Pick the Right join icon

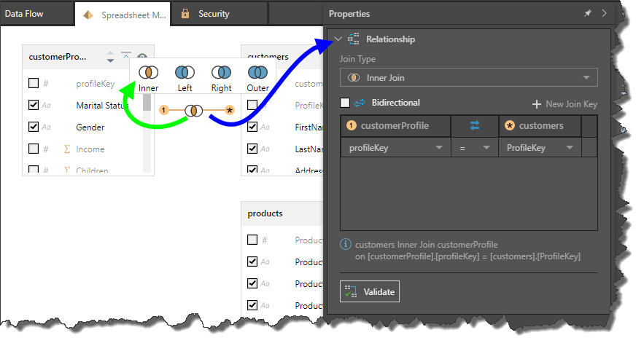click(221, 73)
